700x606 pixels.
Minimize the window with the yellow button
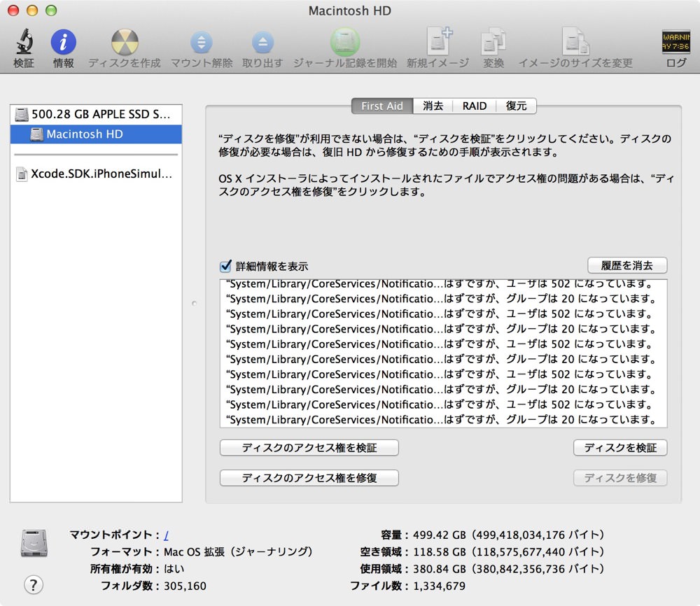click(32, 10)
